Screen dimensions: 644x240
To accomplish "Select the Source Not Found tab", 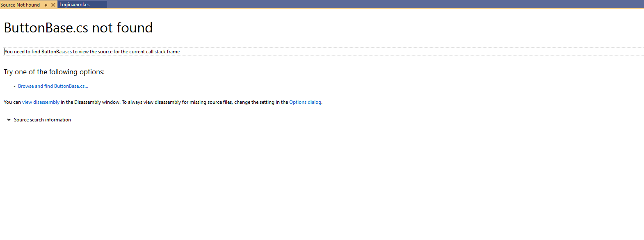I will click(x=21, y=5).
